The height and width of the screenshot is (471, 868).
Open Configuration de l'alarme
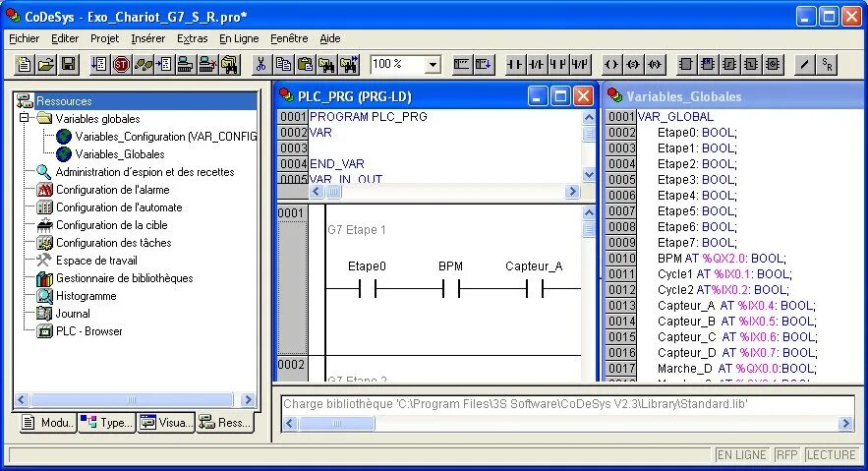[x=103, y=190]
